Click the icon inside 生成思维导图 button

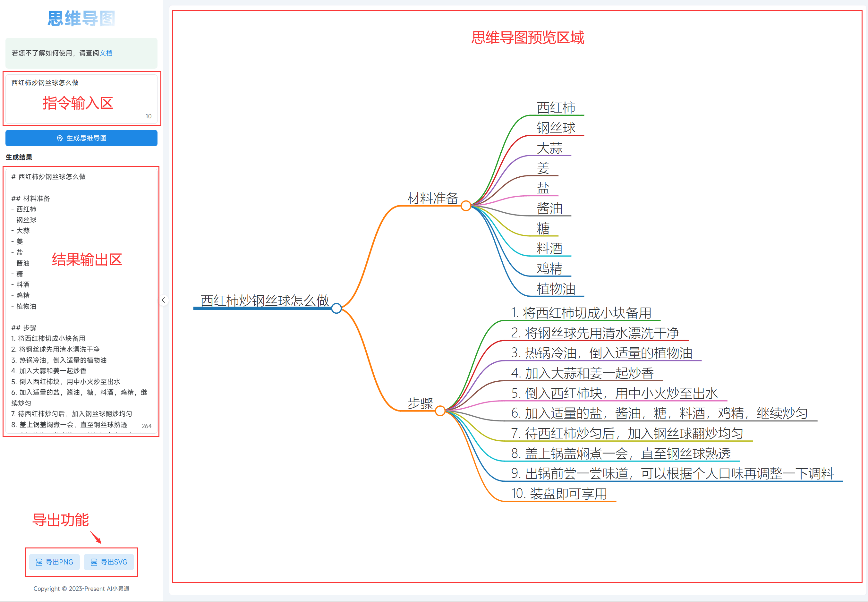tap(60, 139)
